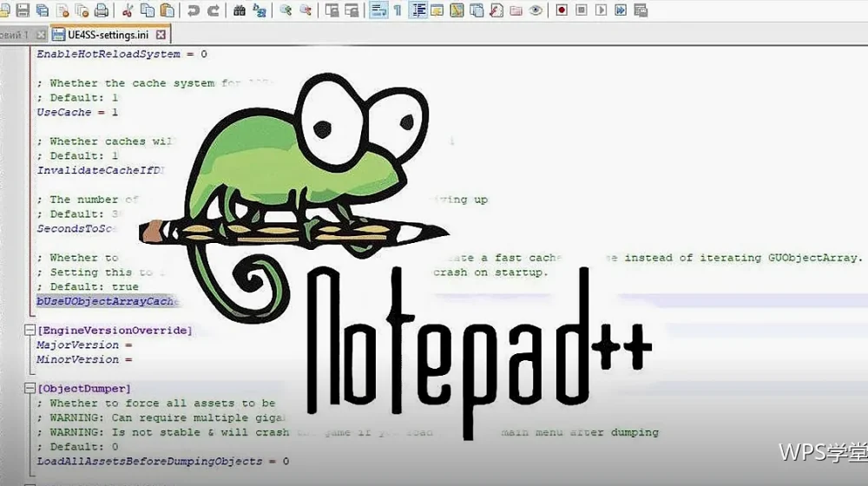This screenshot has width=868, height=486.
Task: Open Find with the binoculars icon
Action: click(240, 10)
